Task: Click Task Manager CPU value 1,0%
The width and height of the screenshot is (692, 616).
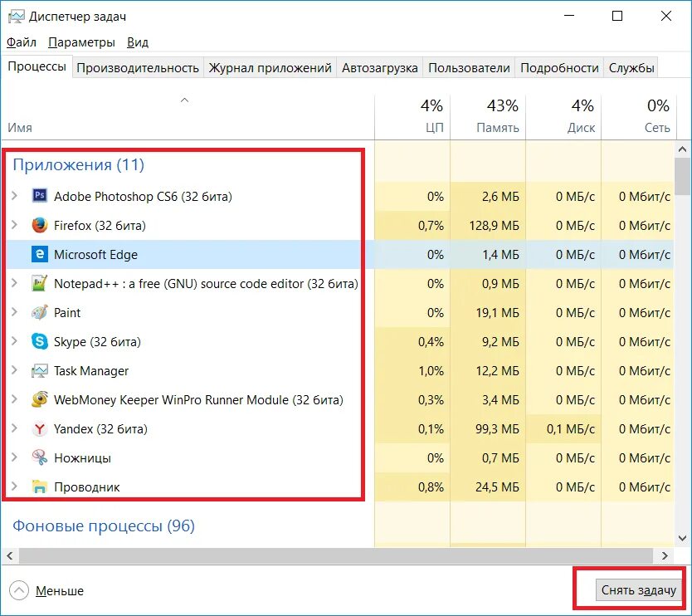Action: [431, 370]
